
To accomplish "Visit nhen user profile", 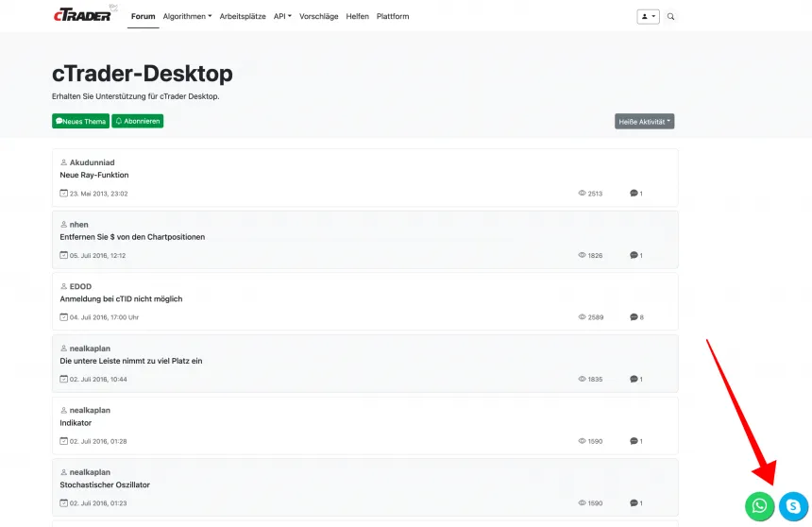I will pos(78,225).
